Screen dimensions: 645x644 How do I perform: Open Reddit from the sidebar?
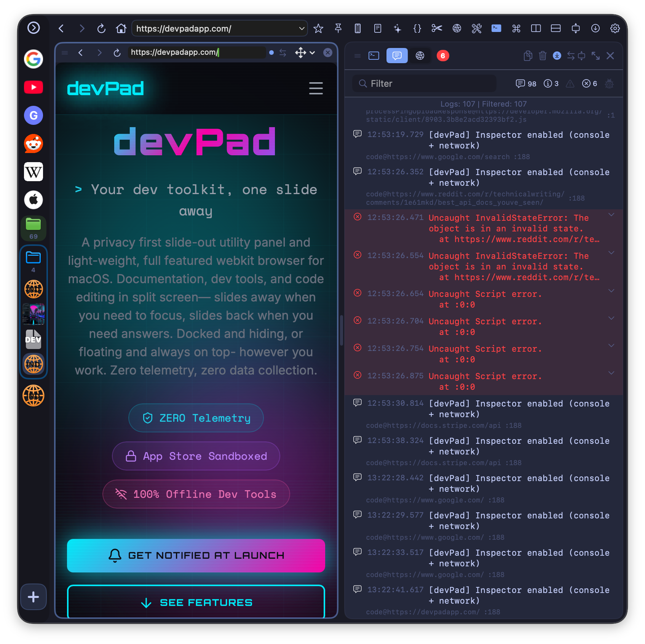pos(34,143)
